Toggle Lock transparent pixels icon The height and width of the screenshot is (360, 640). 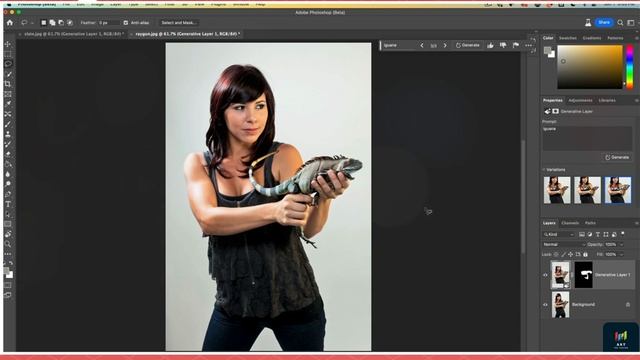coord(556,254)
